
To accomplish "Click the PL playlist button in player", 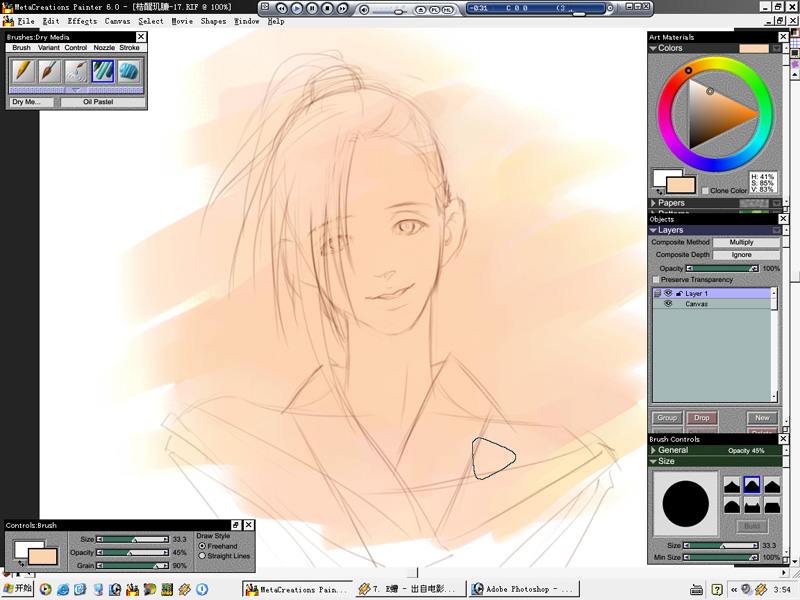I will tap(434, 9).
